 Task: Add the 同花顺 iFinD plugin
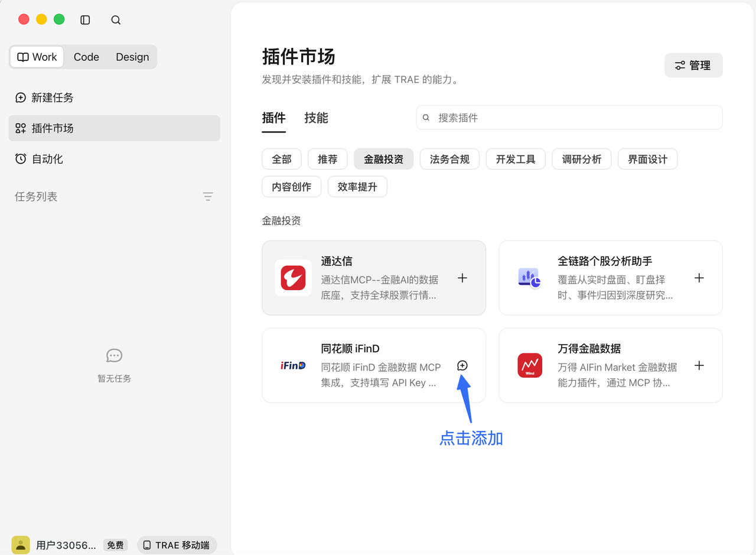[462, 365]
